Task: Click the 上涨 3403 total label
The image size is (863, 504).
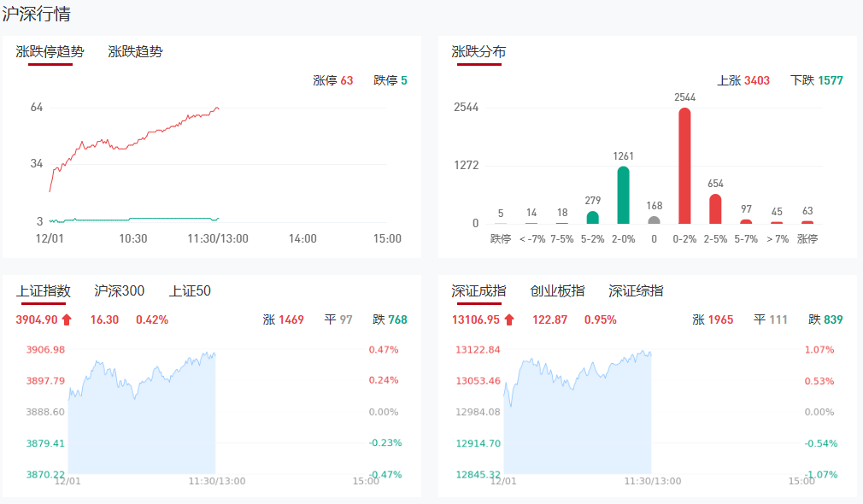Action: click(743, 81)
